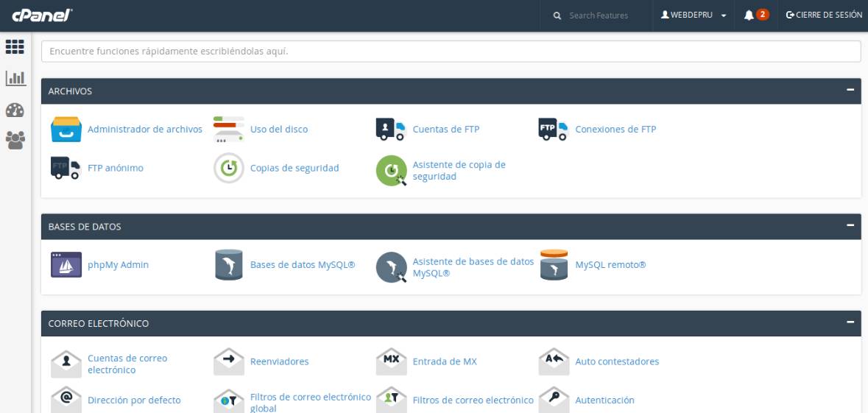Click the user manager sidebar icon
868x413 pixels.
point(15,139)
